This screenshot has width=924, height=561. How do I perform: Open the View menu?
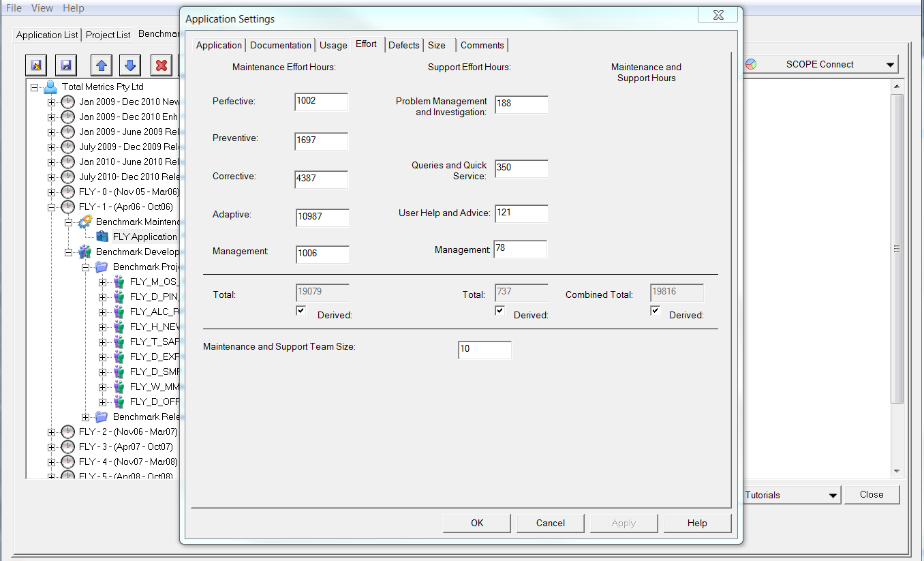pos(42,7)
